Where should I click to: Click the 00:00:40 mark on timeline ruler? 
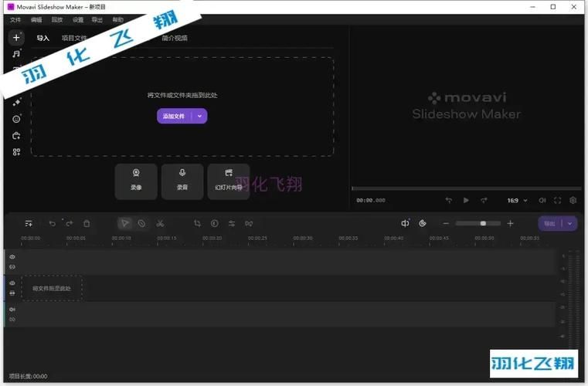(393, 239)
